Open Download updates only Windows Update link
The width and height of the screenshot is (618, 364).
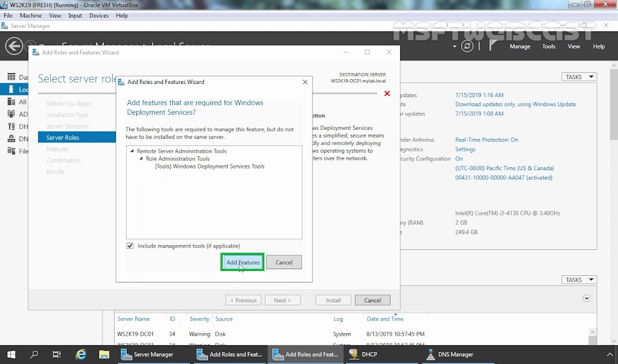(515, 104)
